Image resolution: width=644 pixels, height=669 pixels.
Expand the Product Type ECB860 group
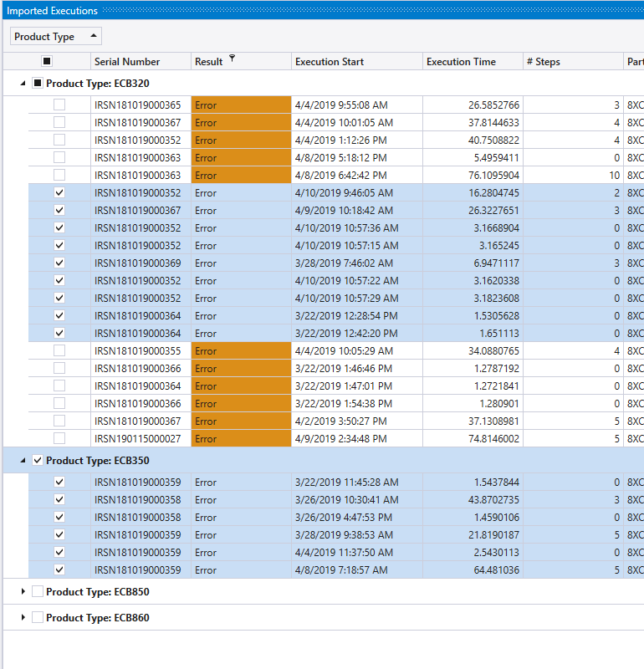point(23,617)
